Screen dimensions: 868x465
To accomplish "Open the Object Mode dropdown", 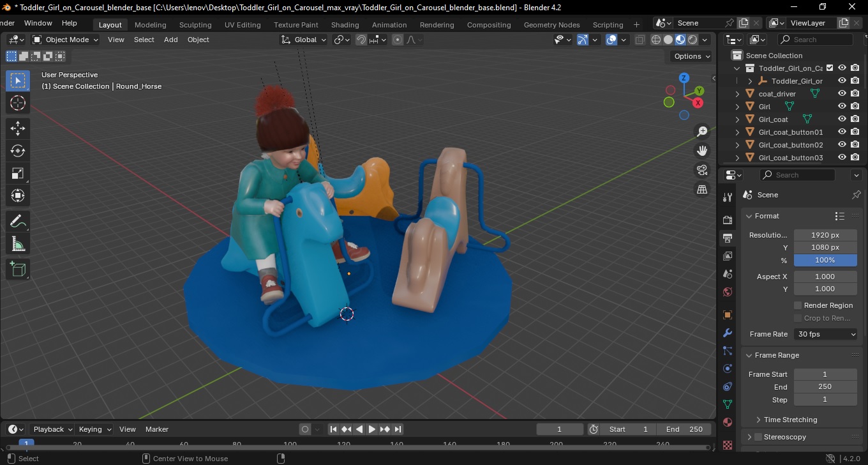I will point(65,40).
